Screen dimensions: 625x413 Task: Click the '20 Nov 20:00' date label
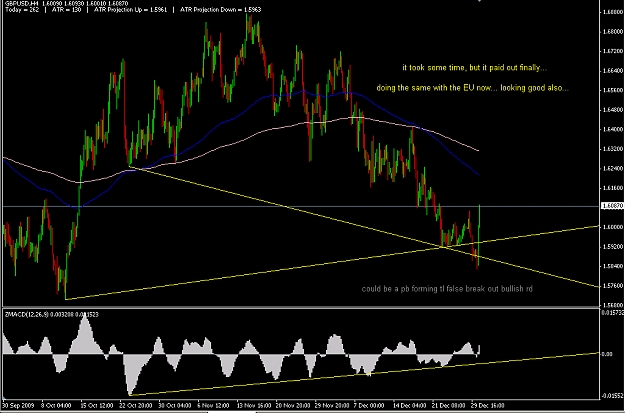tap(293, 406)
